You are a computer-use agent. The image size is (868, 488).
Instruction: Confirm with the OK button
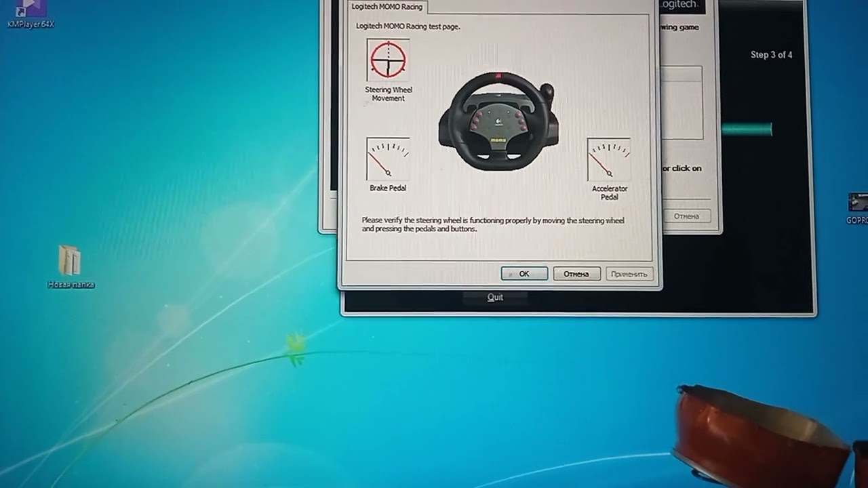click(x=524, y=274)
